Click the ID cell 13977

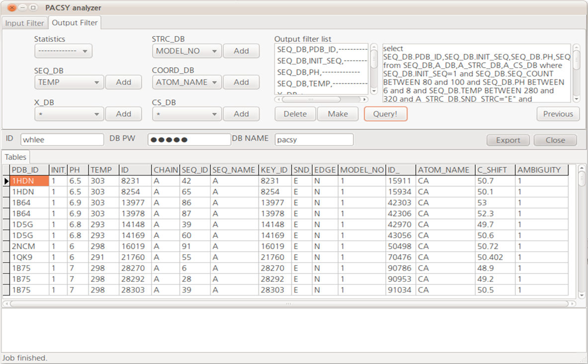tap(135, 203)
